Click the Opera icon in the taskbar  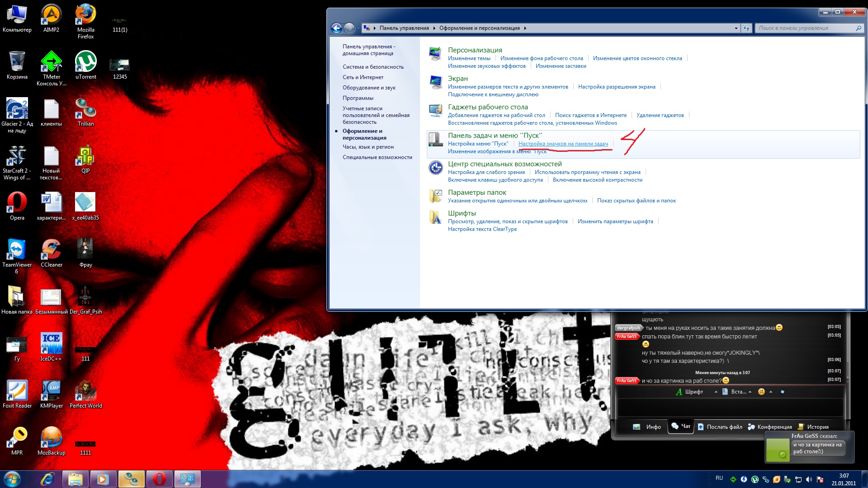point(159,479)
